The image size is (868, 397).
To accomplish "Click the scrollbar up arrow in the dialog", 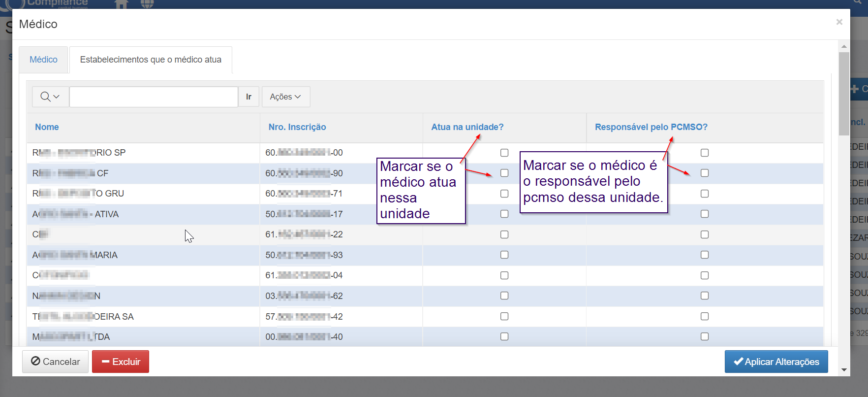I will (x=844, y=46).
